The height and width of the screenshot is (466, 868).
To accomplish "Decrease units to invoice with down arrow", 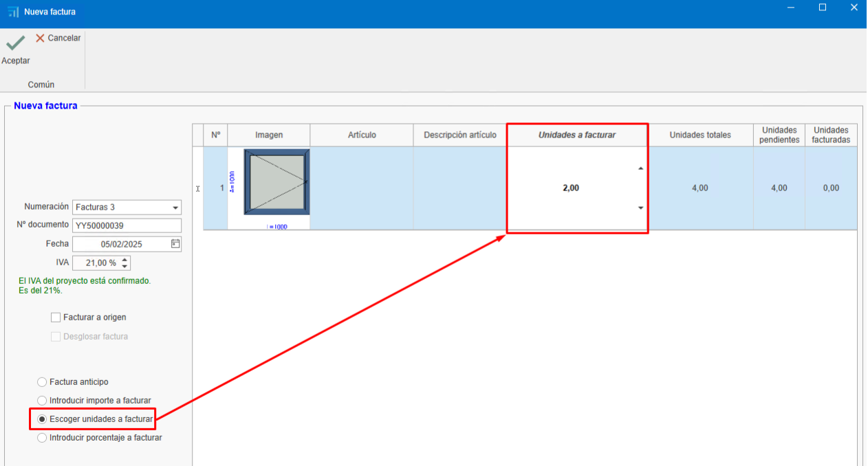I will [641, 208].
